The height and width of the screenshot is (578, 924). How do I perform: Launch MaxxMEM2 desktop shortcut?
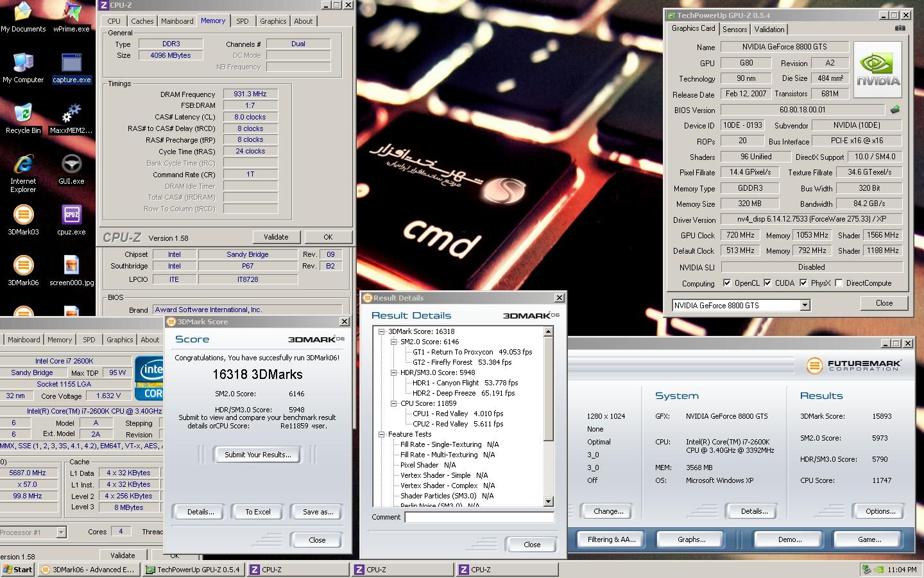[71, 119]
